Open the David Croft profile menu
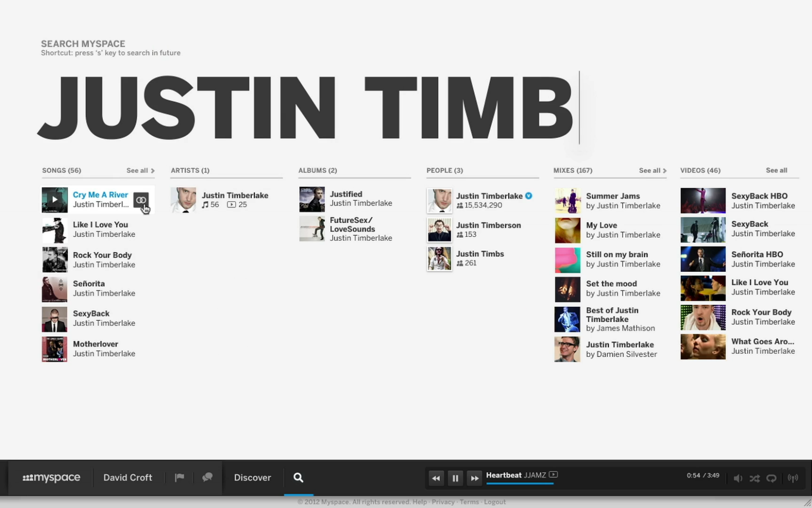 coord(128,478)
